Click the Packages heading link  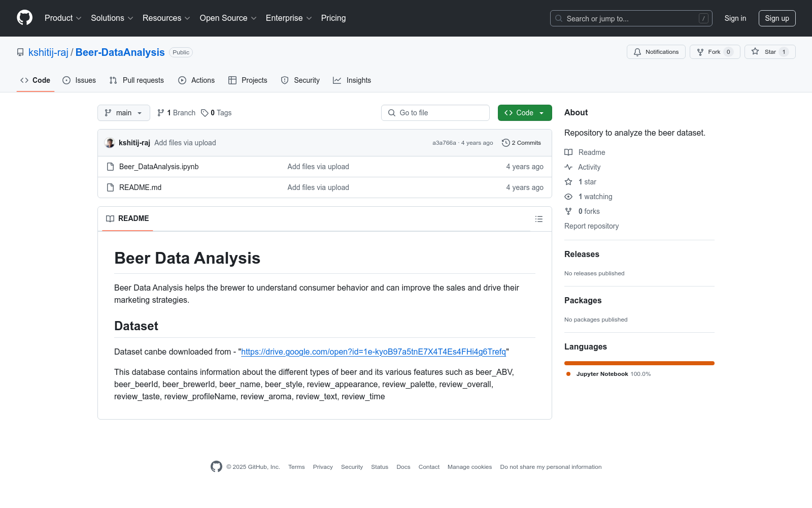pos(583,300)
